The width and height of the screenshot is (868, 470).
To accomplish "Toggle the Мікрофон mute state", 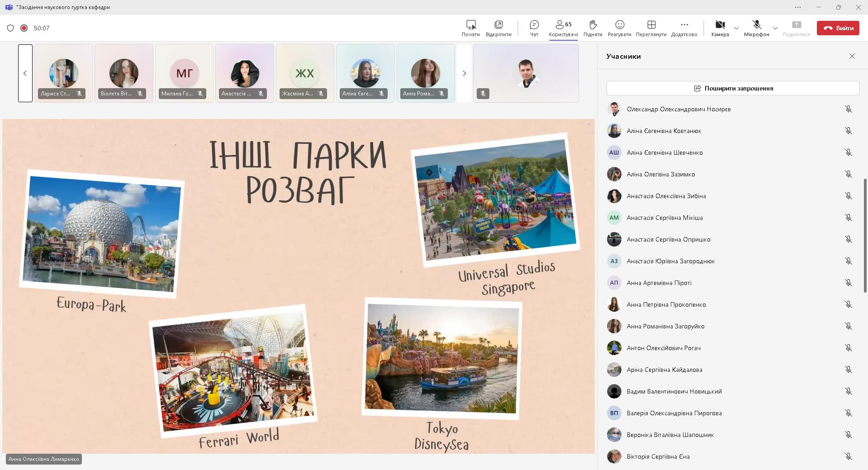I will [x=756, y=28].
